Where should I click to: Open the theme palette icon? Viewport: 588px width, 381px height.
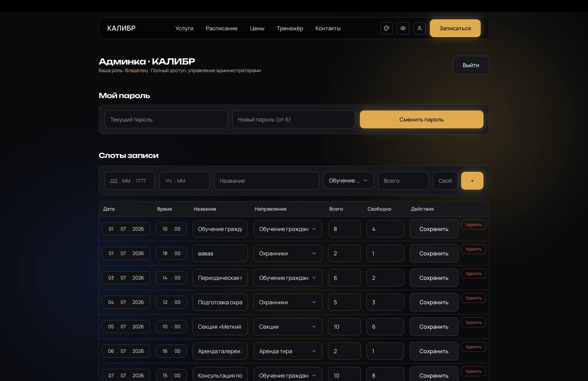tap(386, 28)
